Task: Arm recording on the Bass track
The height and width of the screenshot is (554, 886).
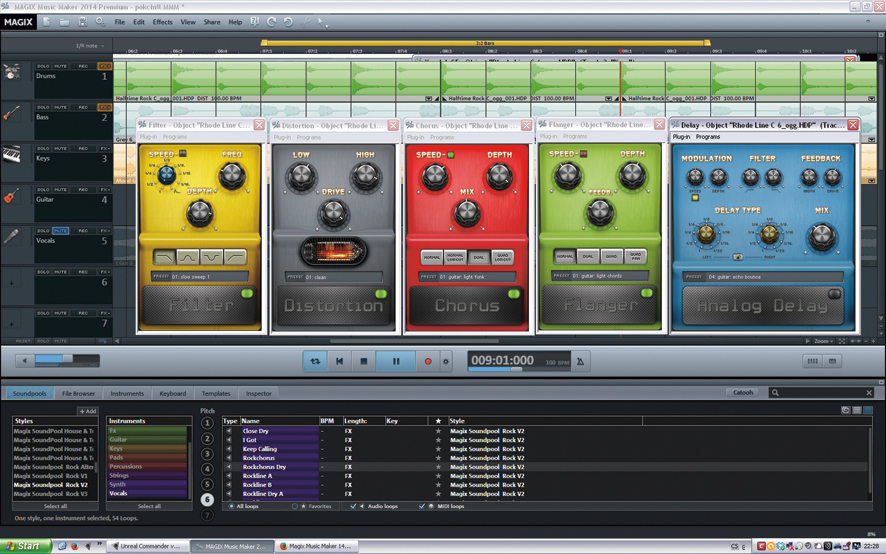Action: (x=83, y=107)
